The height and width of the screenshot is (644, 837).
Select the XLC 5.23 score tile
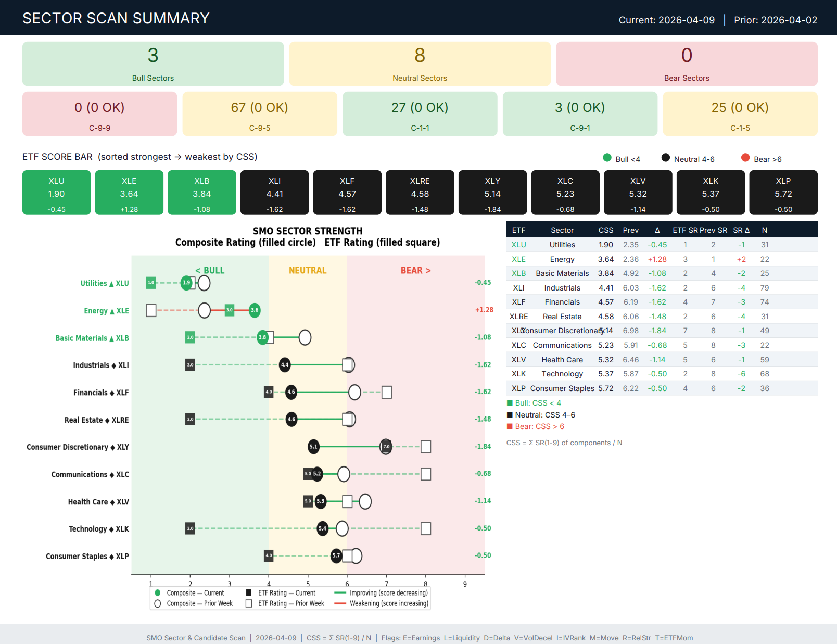(x=565, y=193)
